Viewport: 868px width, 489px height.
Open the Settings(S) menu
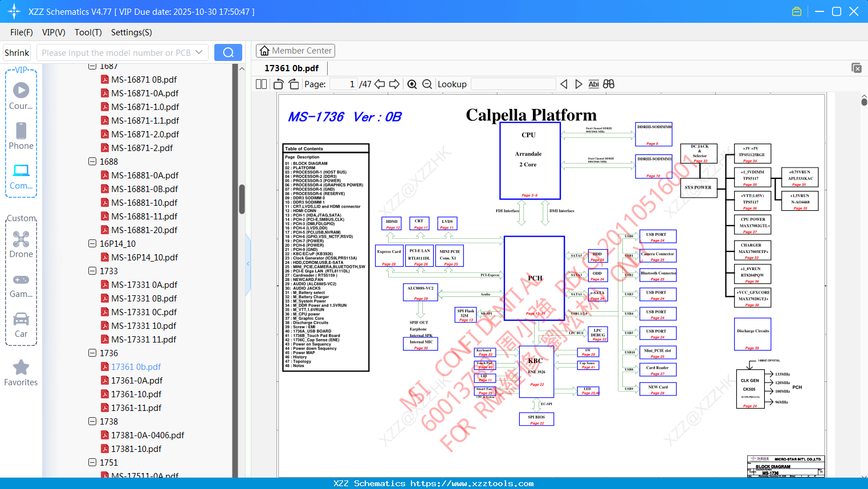tap(132, 32)
